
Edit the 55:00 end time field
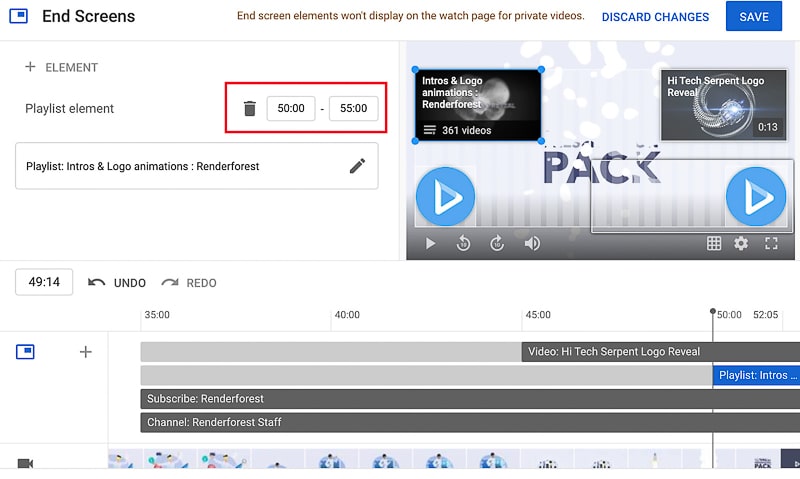[354, 108]
